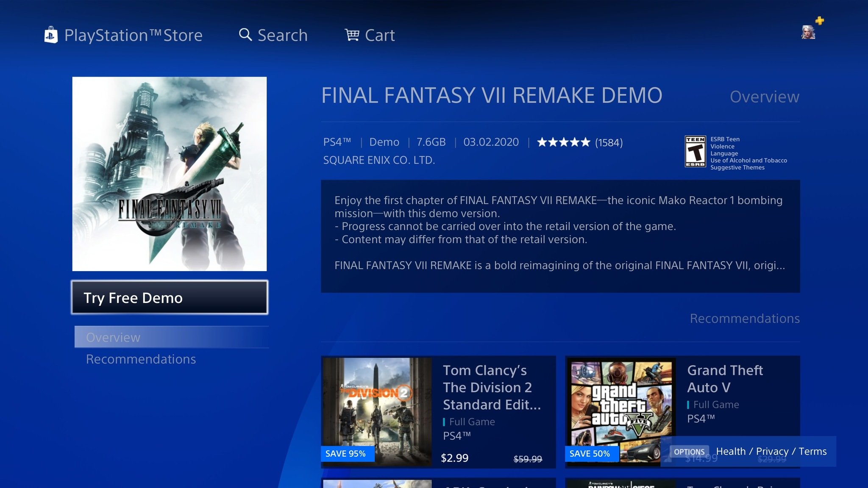Click the Cart shopping cart icon
The image size is (868, 488).
point(352,35)
